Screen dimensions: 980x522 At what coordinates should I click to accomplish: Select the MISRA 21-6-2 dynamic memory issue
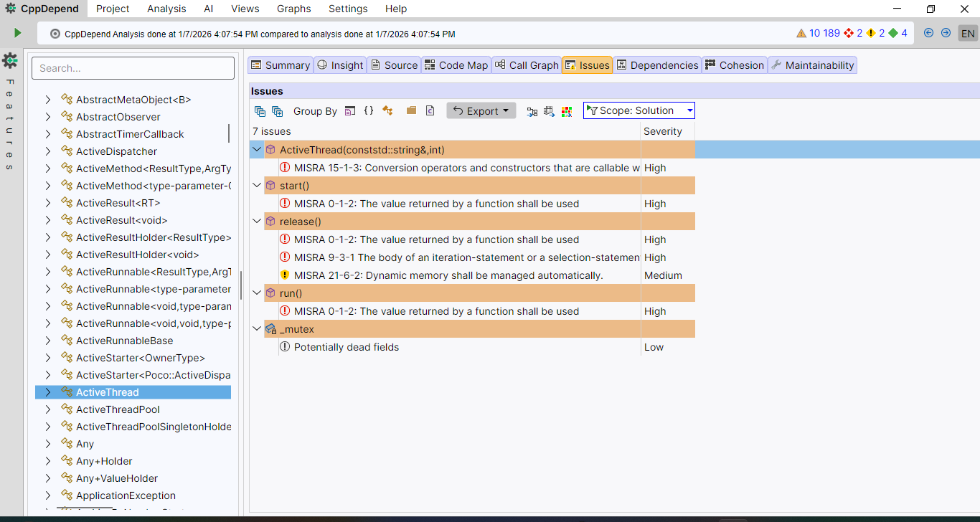[x=448, y=275]
